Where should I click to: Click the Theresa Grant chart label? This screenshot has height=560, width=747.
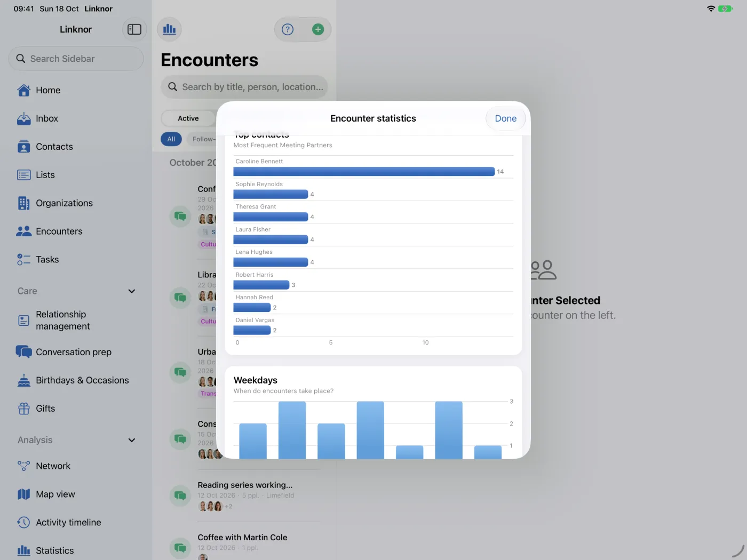[x=256, y=207]
